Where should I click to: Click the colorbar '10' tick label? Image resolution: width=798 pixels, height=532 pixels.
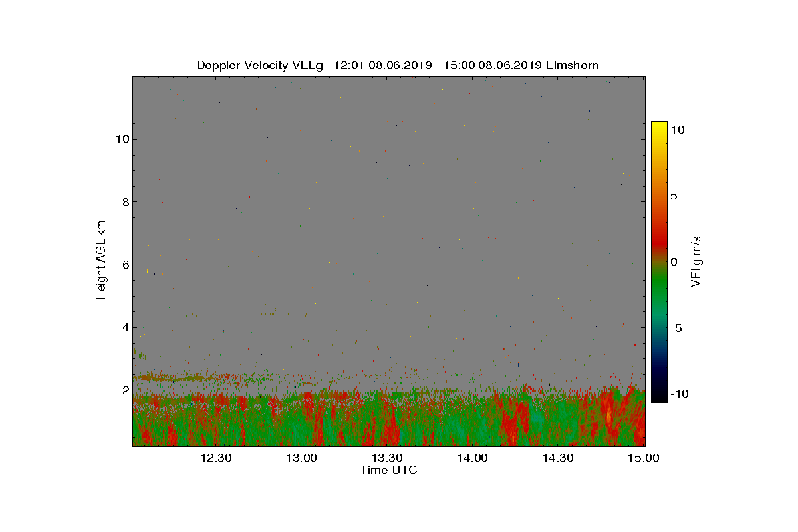pos(677,130)
